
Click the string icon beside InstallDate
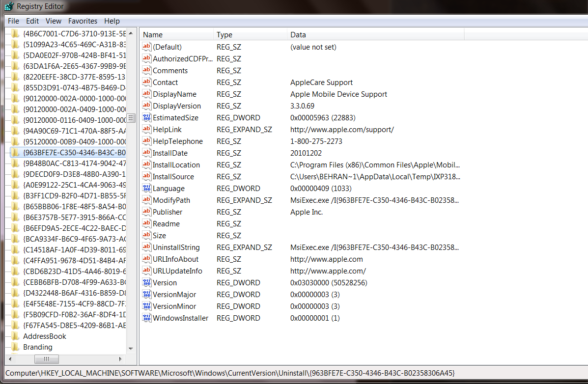click(146, 153)
